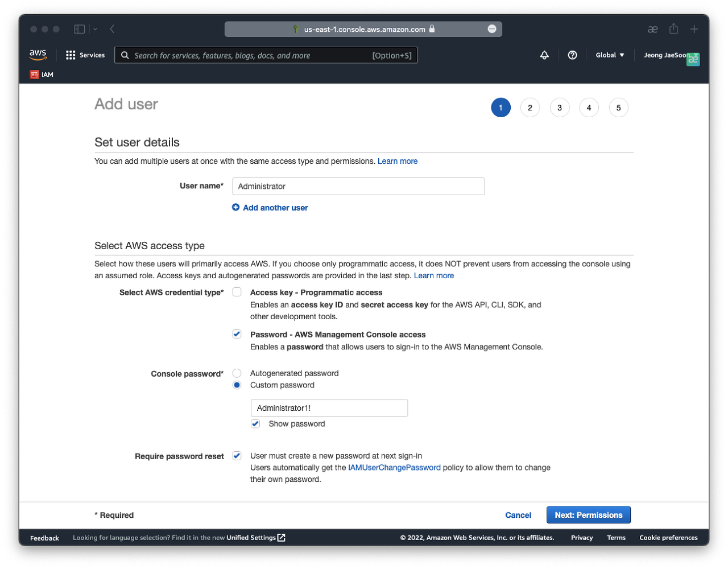Enable Access key - Programmatic access checkbox

click(237, 292)
